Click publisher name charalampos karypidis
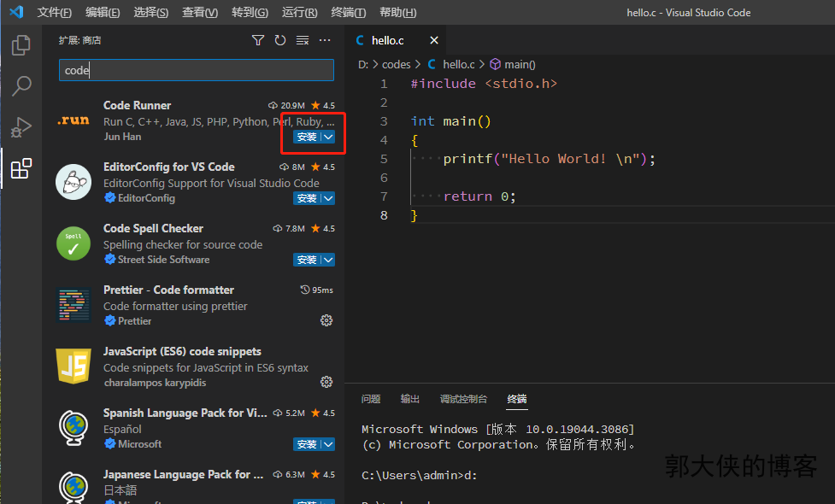This screenshot has width=835, height=504. (155, 383)
